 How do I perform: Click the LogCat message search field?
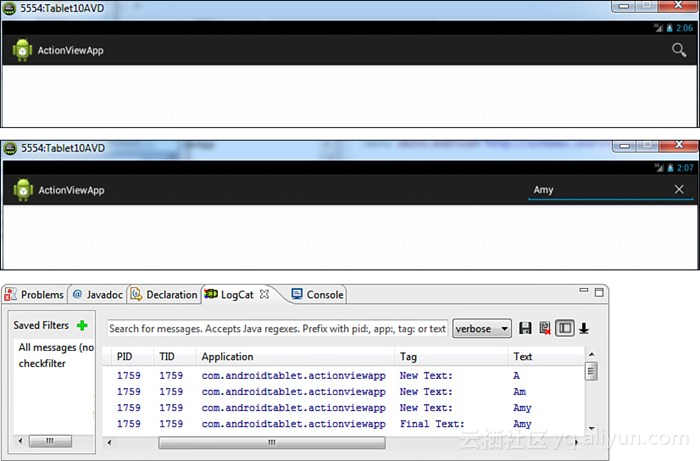(x=277, y=328)
